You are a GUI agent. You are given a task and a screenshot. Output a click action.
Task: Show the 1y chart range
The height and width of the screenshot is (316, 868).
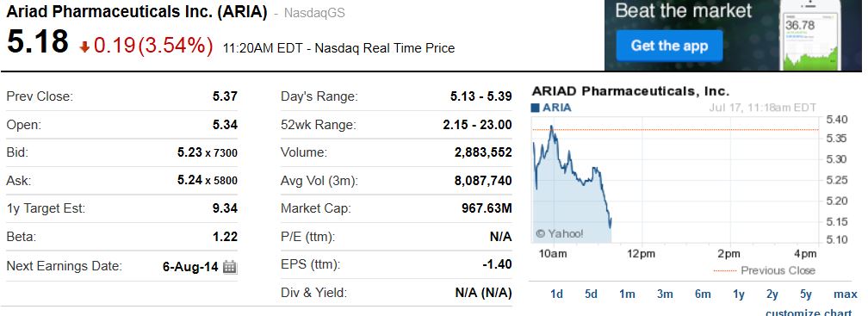pyautogui.click(x=739, y=294)
